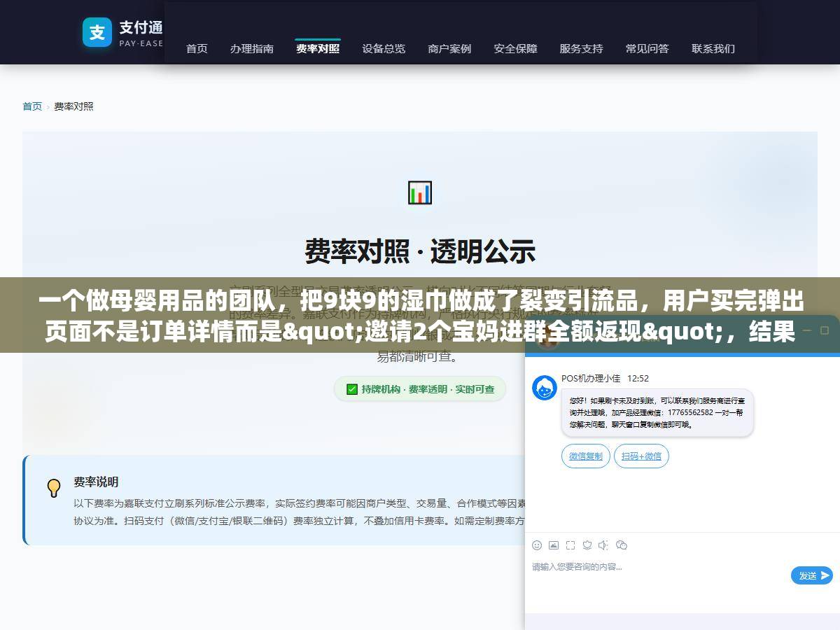This screenshot has height=630, width=840.
Task: Click the 微信复制 button in chat
Action: click(x=586, y=456)
